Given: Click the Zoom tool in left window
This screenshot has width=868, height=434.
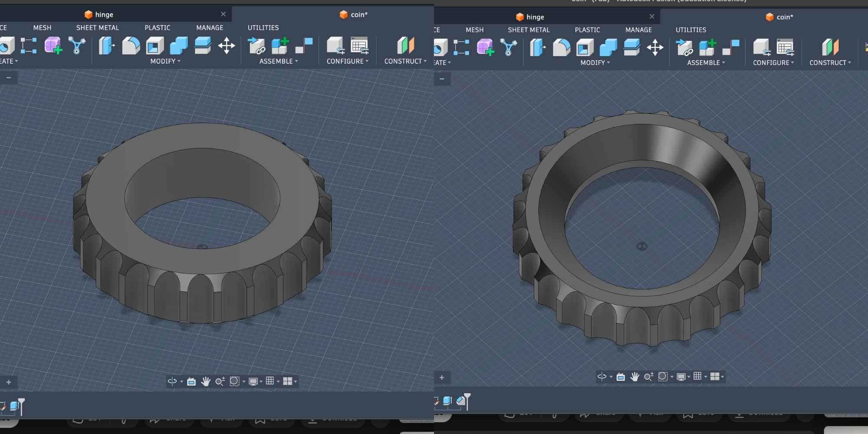Looking at the screenshot, I should tap(220, 381).
